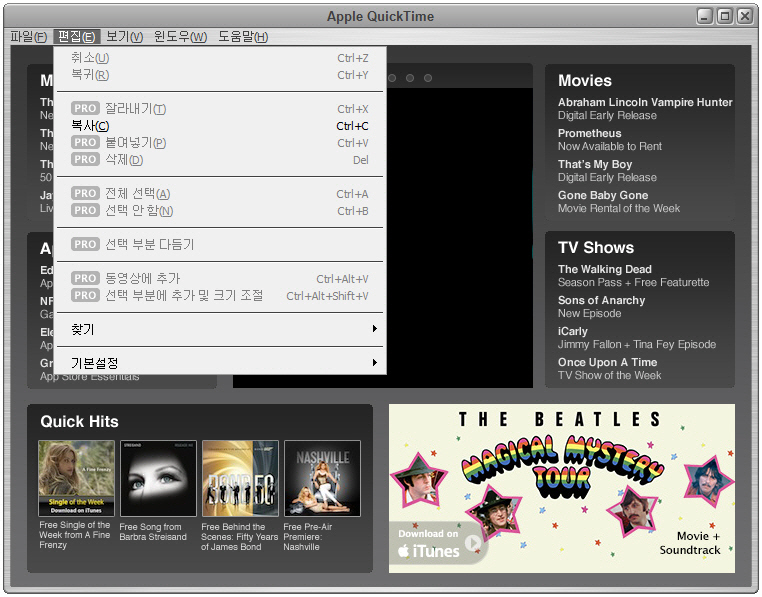The image size is (762, 597).
Task: Choose PRO 선택 부분 다듬기 entry
Action: [220, 245]
